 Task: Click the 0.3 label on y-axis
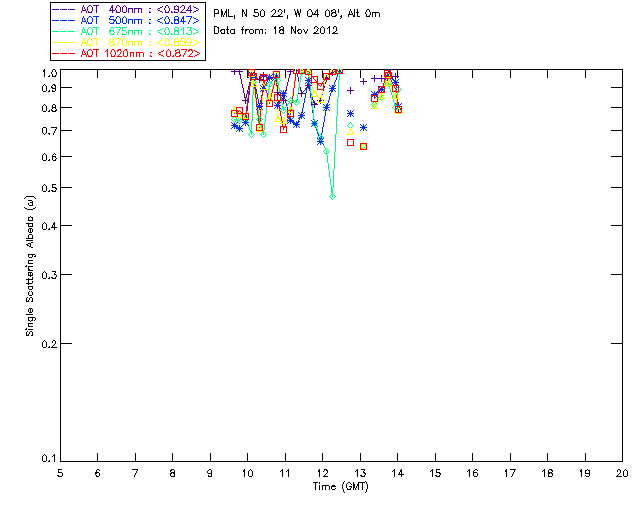point(47,275)
